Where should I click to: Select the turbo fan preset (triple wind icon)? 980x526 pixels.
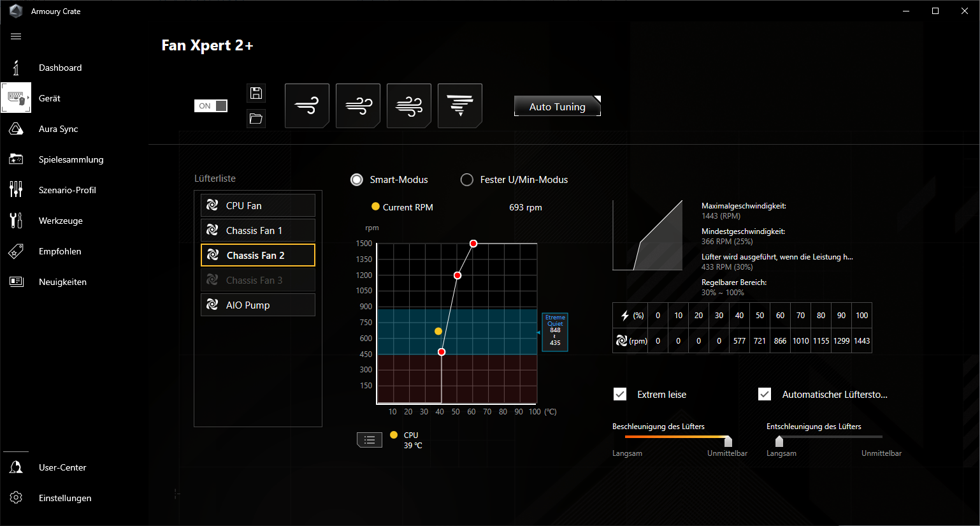tap(409, 106)
